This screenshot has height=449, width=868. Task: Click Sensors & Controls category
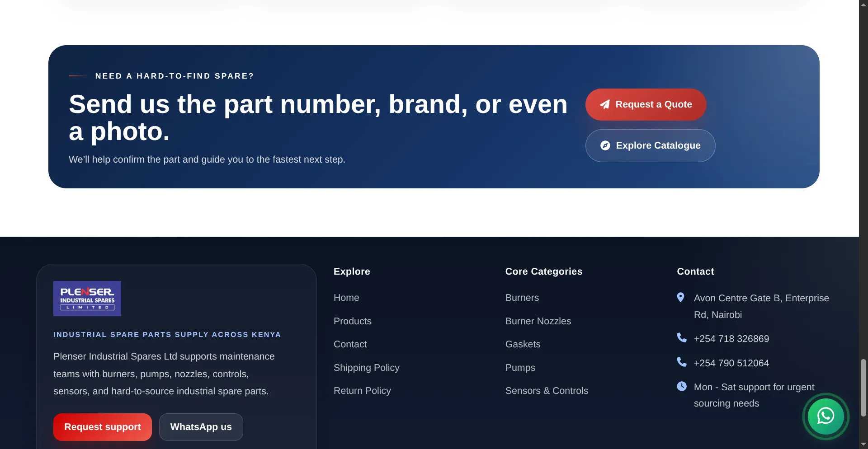pyautogui.click(x=546, y=391)
